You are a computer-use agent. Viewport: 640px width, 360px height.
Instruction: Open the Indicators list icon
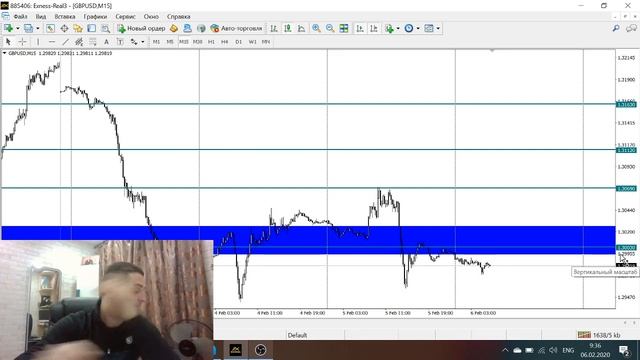[x=389, y=28]
